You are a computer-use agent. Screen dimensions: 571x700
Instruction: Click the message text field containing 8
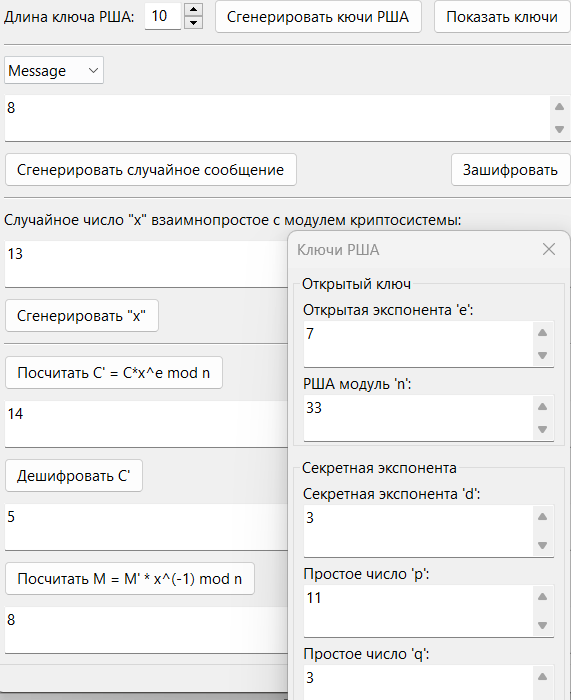click(x=278, y=118)
